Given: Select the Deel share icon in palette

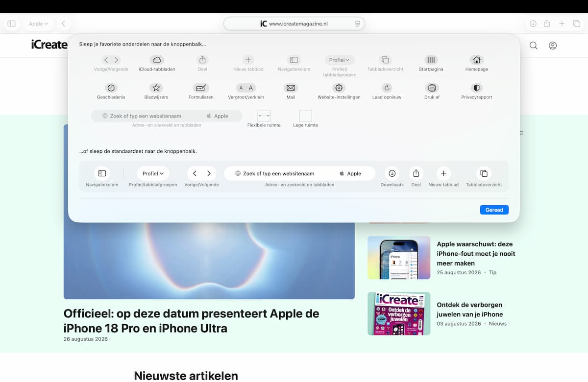Looking at the screenshot, I should (202, 60).
